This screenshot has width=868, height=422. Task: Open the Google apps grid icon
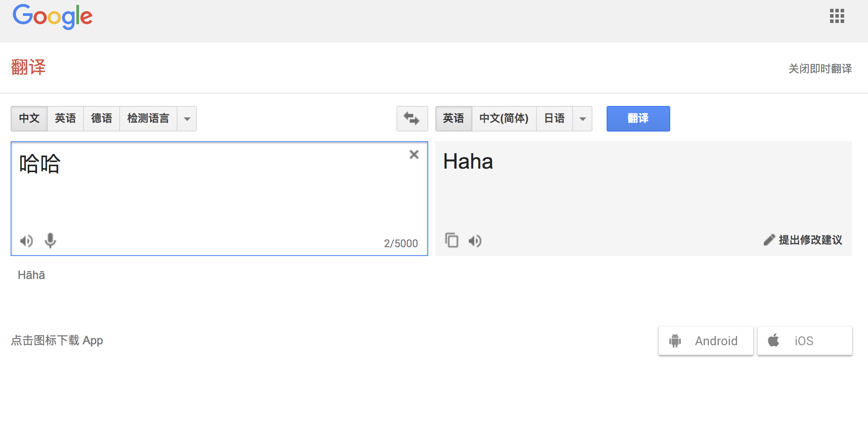pyautogui.click(x=837, y=16)
